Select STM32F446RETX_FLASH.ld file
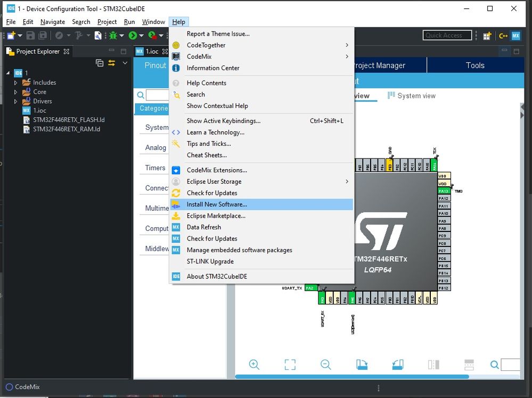532x398 pixels. pos(69,120)
